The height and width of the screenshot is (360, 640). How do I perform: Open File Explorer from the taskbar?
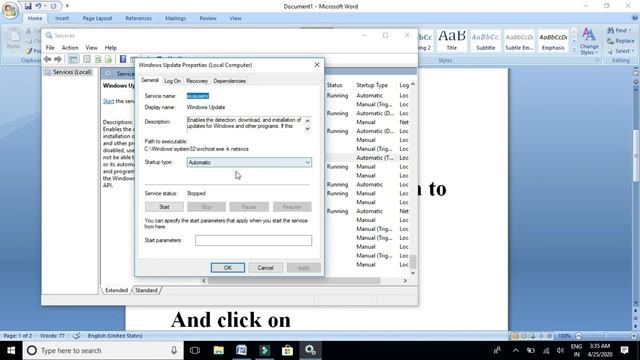tap(219, 350)
